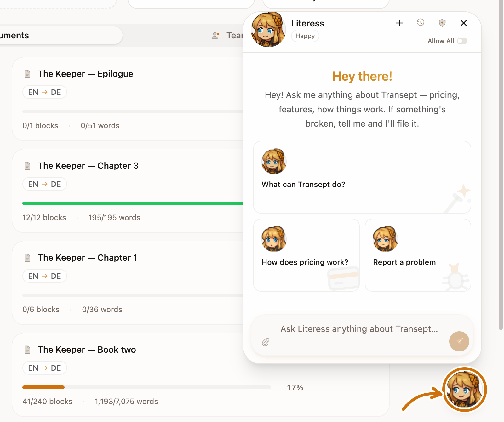Viewport: 504px width, 422px height.
Task: Click '195/195 words' in Chapter 3
Action: point(114,218)
